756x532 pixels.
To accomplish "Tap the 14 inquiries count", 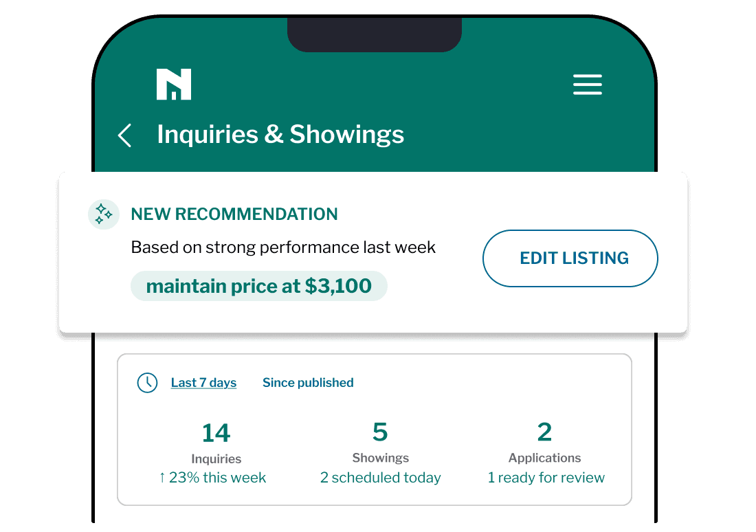I will 216,433.
